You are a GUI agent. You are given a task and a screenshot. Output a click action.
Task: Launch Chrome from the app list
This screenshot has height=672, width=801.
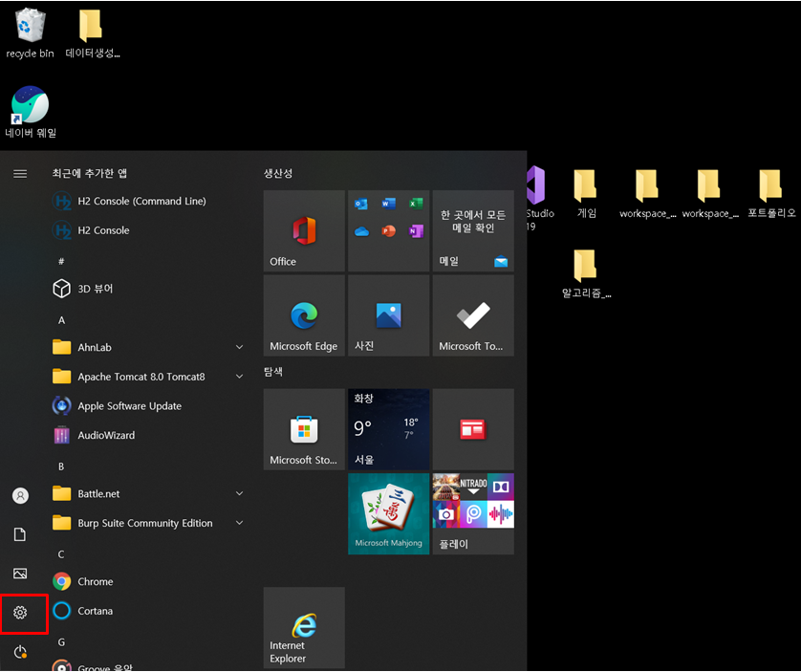tap(83, 581)
